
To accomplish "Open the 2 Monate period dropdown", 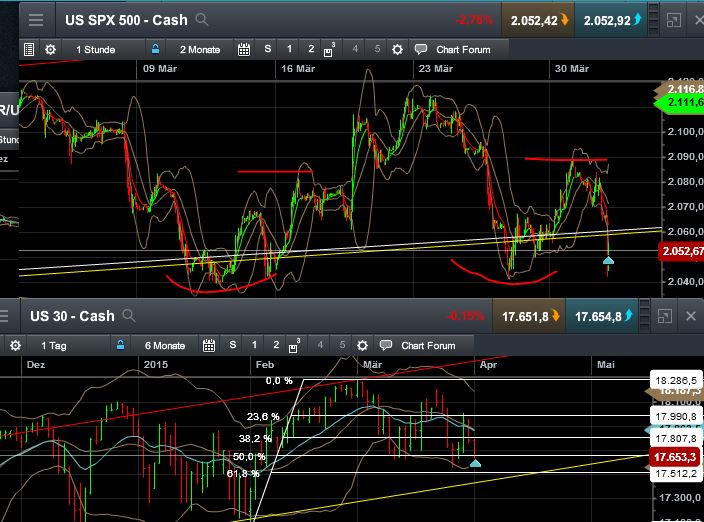I will 200,49.
